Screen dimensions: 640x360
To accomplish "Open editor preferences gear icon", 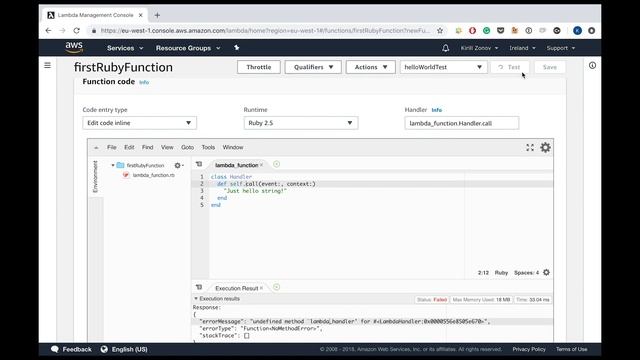I will click(x=545, y=147).
